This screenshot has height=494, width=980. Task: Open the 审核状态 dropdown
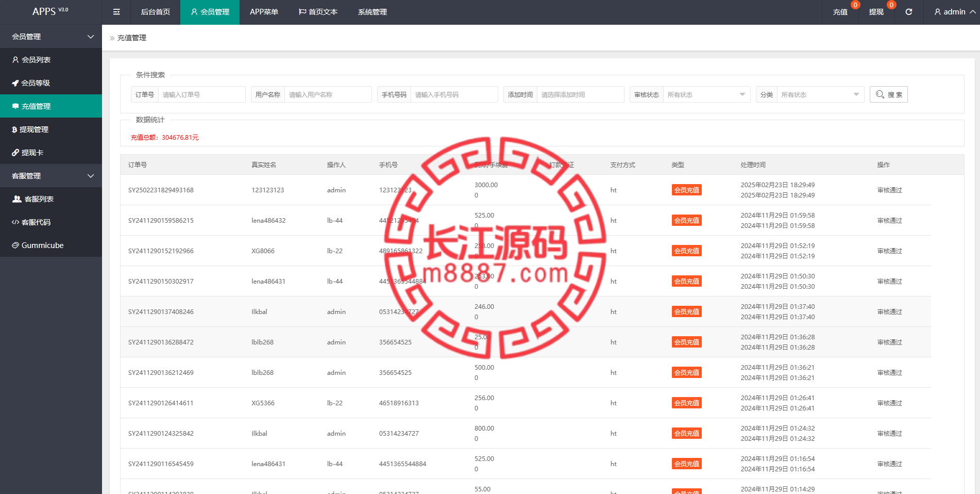706,94
